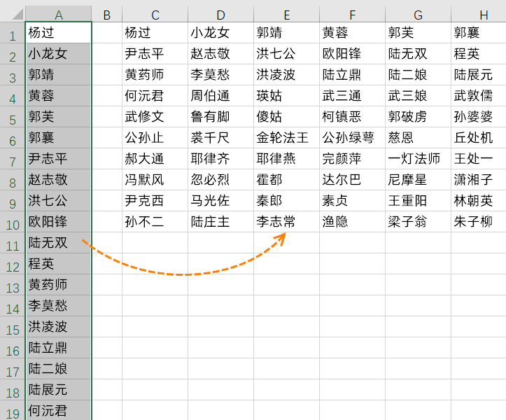The width and height of the screenshot is (506, 420).
Task: Select column E header
Action: tap(287, 15)
